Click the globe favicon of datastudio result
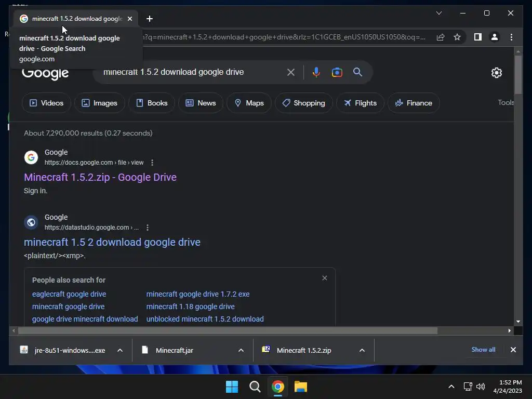This screenshot has height=399, width=532. tap(31, 222)
